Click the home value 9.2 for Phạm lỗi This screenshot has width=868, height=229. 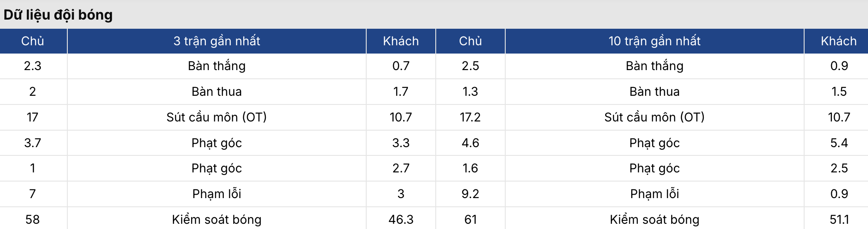coord(470,194)
